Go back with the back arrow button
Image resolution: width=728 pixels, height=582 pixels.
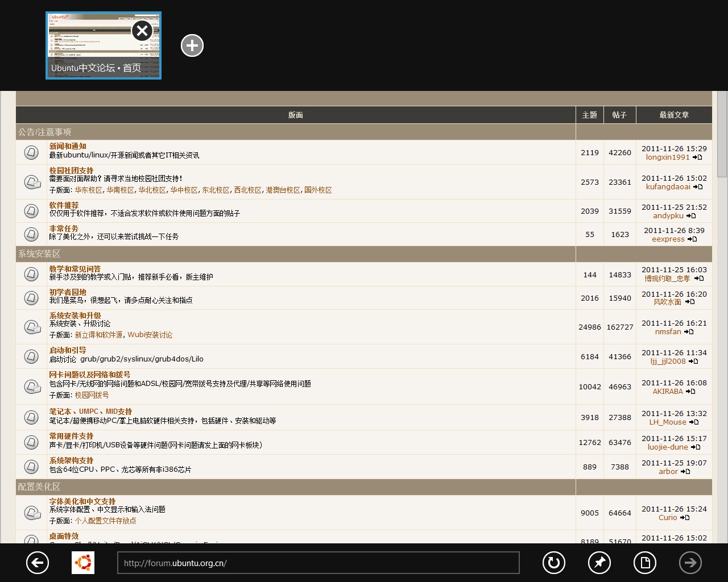point(38,563)
